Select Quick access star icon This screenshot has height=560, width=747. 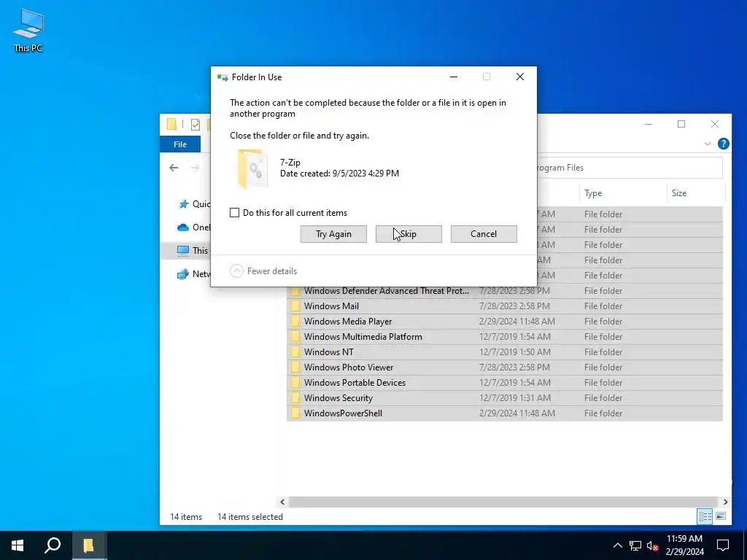(183, 204)
